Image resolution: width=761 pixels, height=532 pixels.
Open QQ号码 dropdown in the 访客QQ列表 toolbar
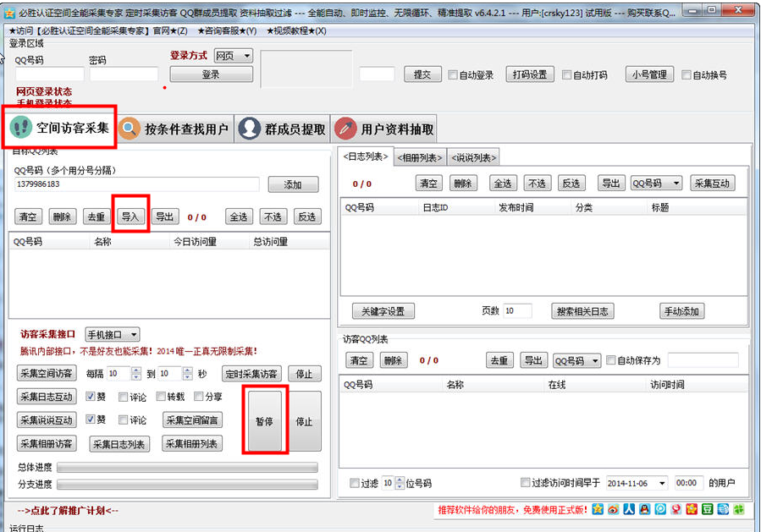point(577,361)
